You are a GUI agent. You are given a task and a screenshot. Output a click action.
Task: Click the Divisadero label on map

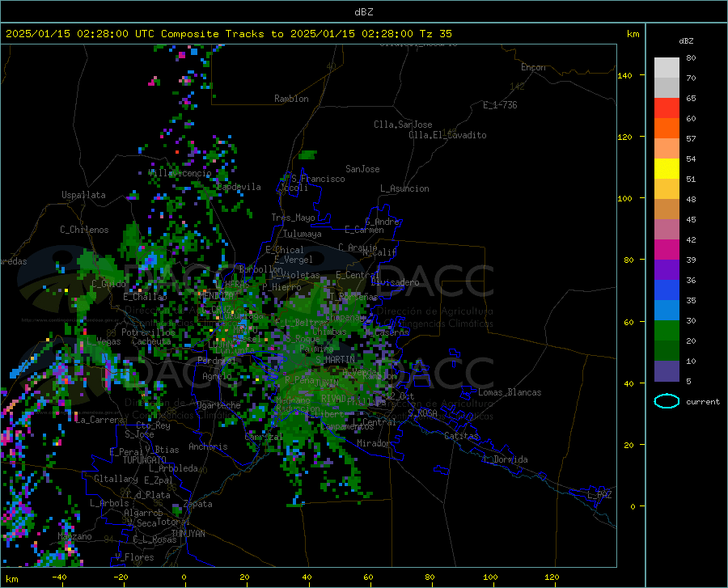point(395,282)
